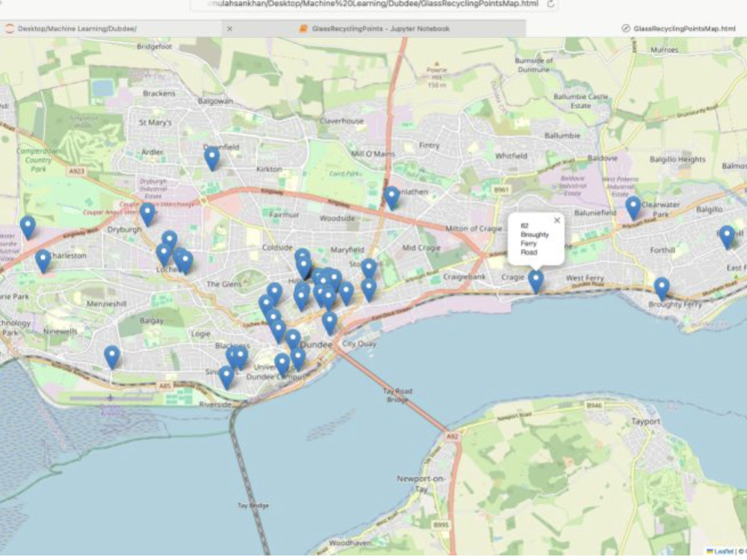
Task: Click the Dundee city label on map
Action: coord(316,344)
